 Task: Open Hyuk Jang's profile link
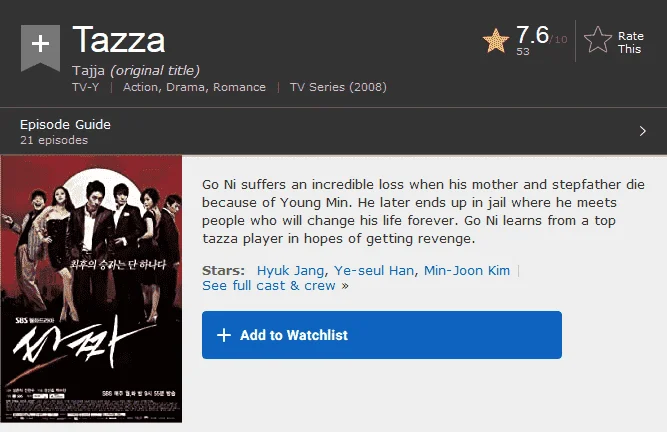tap(291, 270)
